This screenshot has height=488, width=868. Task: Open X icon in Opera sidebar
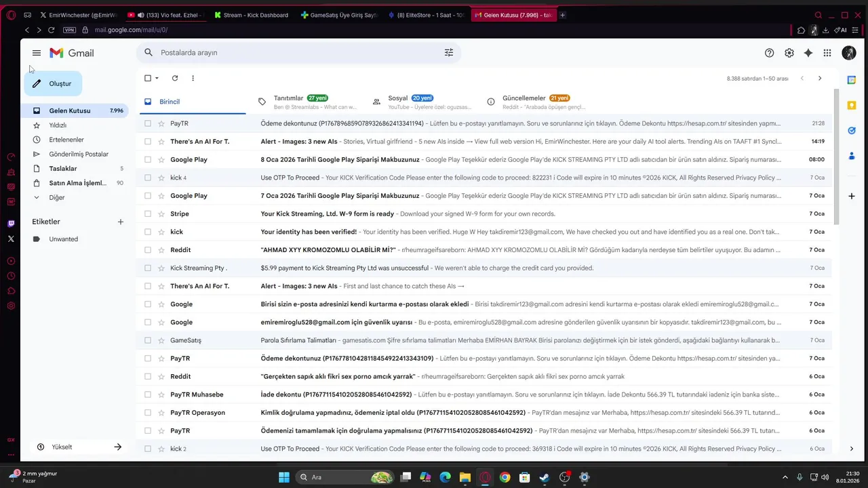[x=11, y=239]
